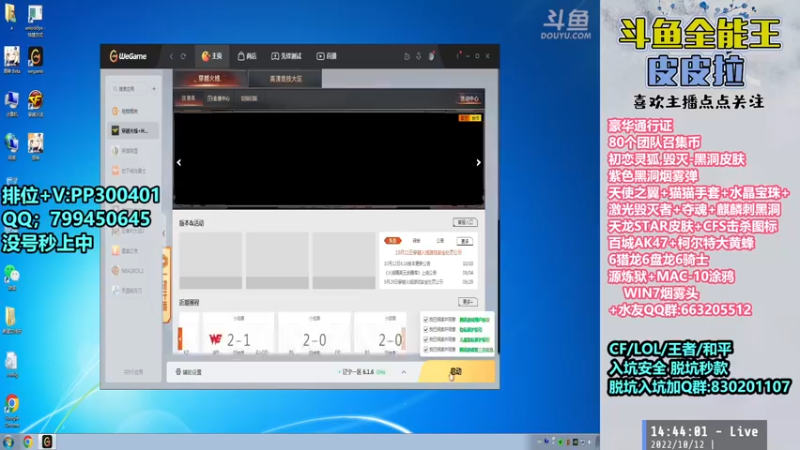This screenshot has height=450, width=800.
Task: Toggle the third agreement checkbox
Action: point(426,339)
